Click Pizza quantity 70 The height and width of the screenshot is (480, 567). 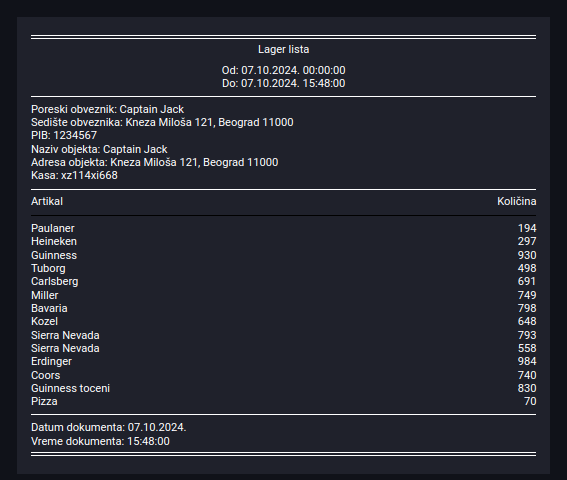pyautogui.click(x=530, y=401)
